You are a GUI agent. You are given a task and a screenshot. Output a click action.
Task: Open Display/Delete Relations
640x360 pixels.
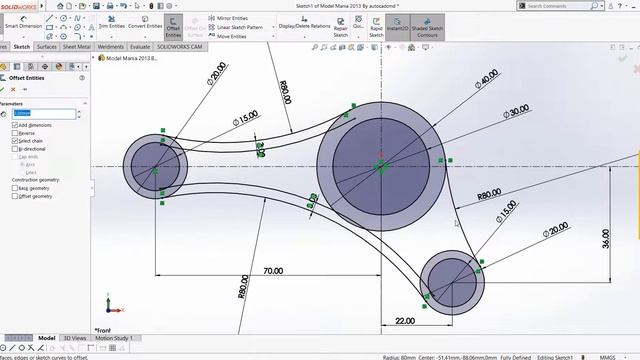[304, 22]
